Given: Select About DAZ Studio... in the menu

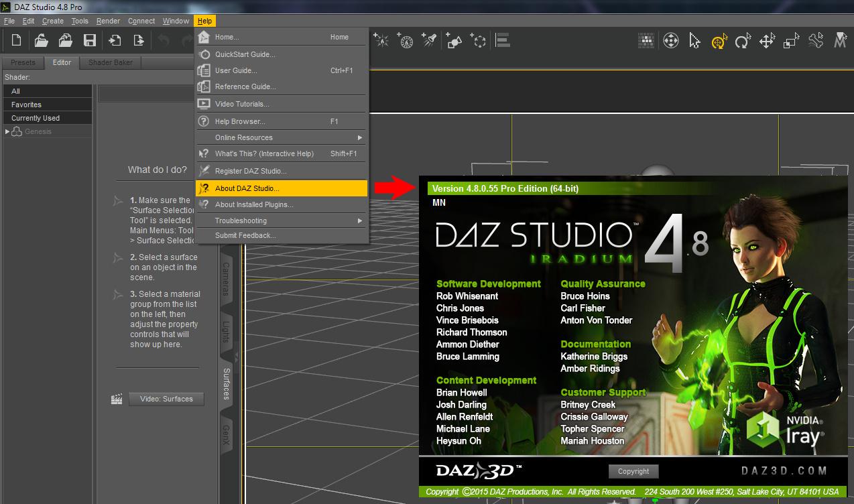Looking at the screenshot, I should [x=282, y=188].
